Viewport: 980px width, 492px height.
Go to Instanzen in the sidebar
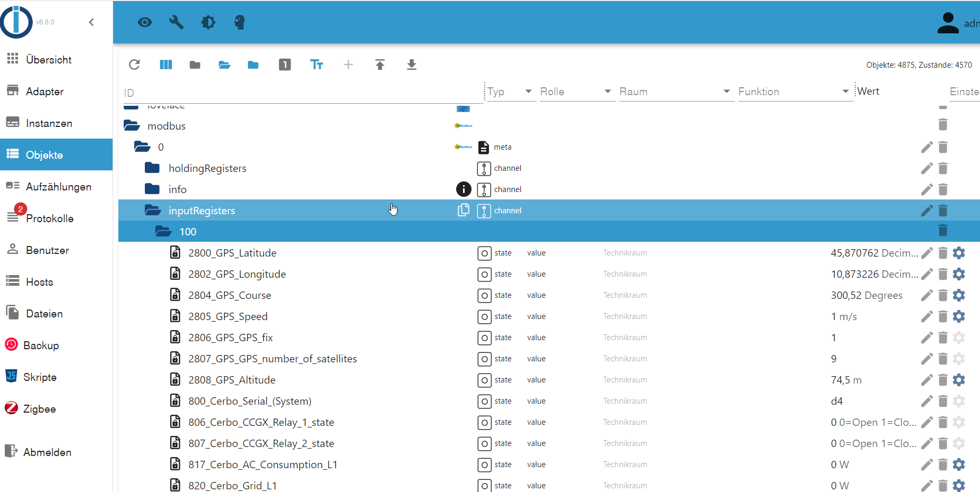56,123
